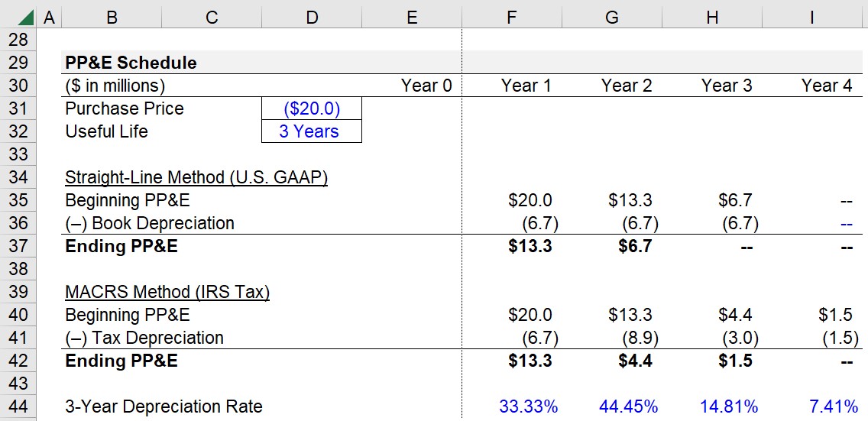The height and width of the screenshot is (421, 868).
Task: Select column D header
Action: (x=312, y=18)
